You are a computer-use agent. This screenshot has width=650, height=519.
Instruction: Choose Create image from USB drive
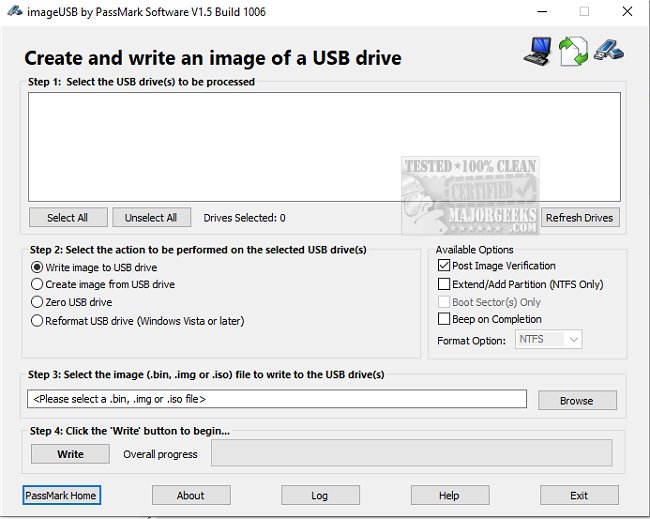coord(38,285)
